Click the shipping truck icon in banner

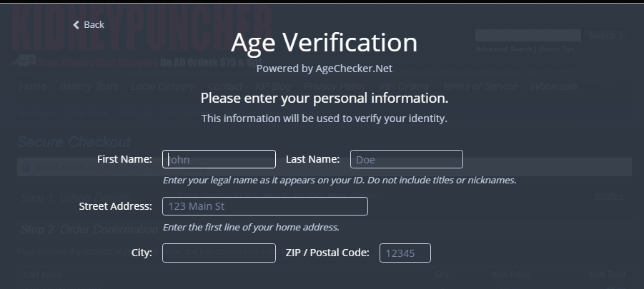pyautogui.click(x=24, y=61)
